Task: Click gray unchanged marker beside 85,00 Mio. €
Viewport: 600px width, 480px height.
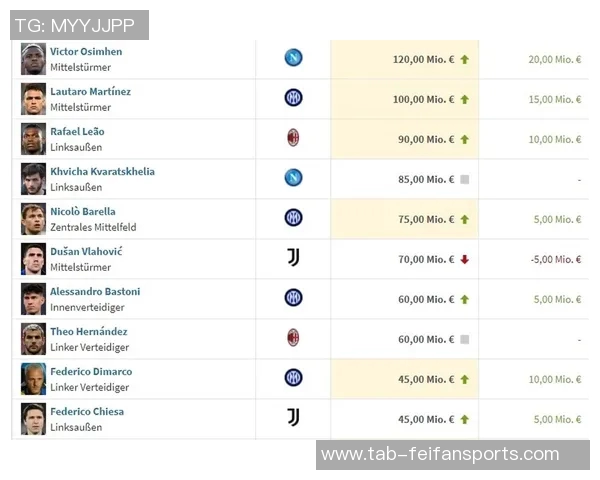Action: pyautogui.click(x=464, y=180)
